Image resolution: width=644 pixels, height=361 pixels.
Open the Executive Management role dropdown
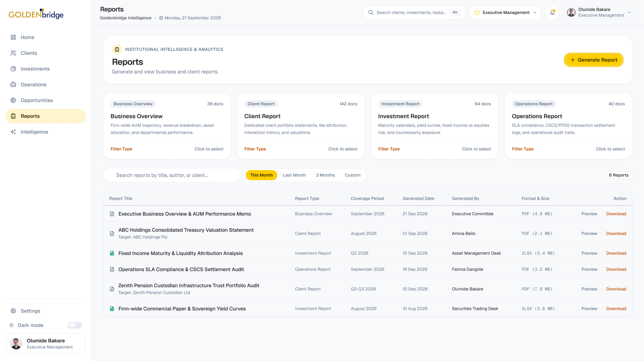tap(506, 13)
